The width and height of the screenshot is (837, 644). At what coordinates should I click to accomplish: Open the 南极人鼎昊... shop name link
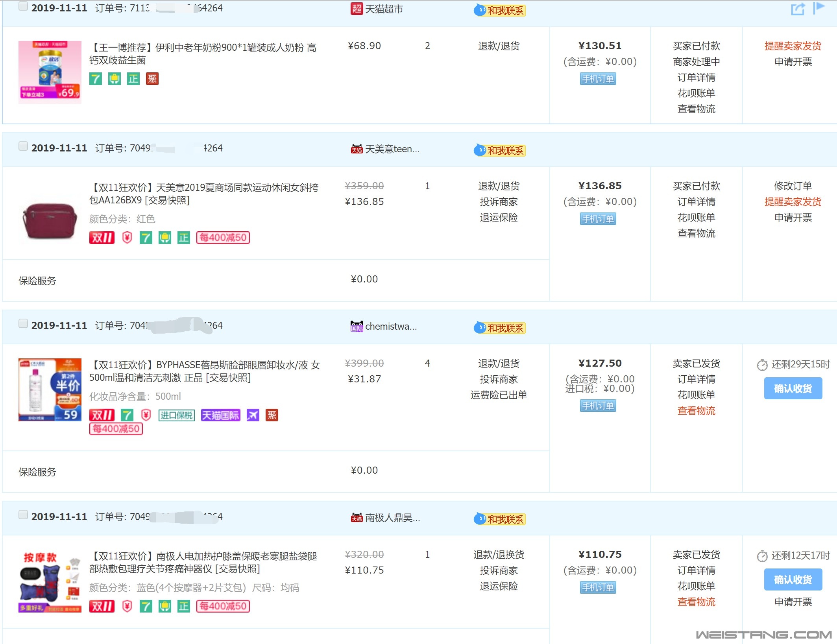393,518
